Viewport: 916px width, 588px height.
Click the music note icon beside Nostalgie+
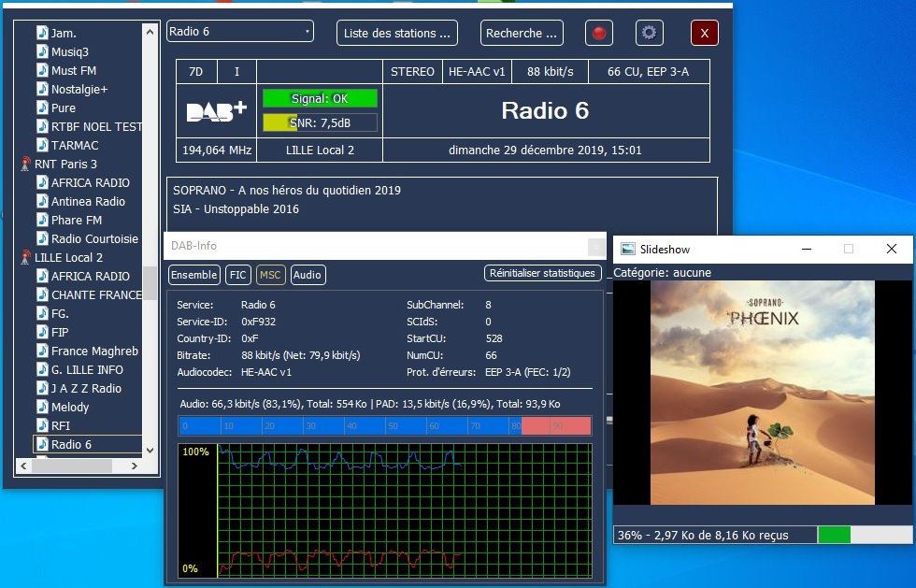(x=42, y=89)
